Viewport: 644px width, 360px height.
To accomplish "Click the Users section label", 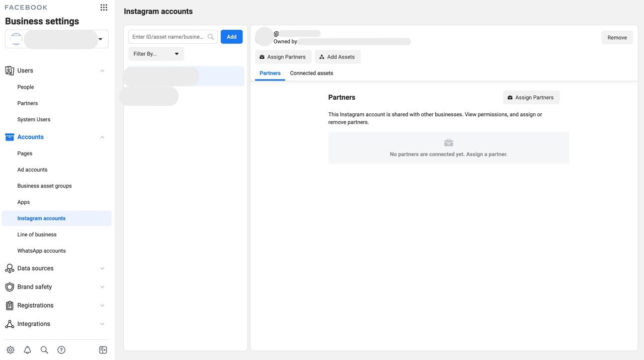I will point(25,71).
